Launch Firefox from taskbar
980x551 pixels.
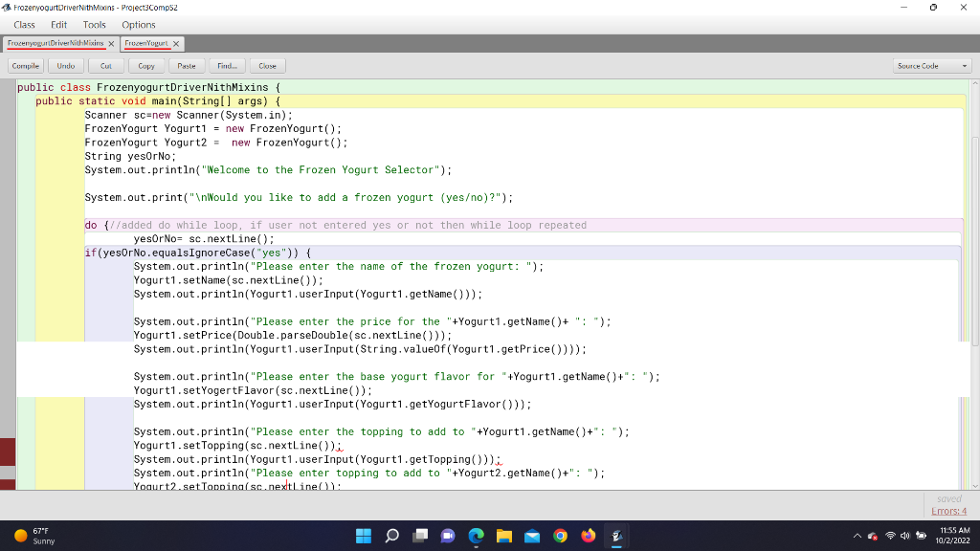[589, 536]
